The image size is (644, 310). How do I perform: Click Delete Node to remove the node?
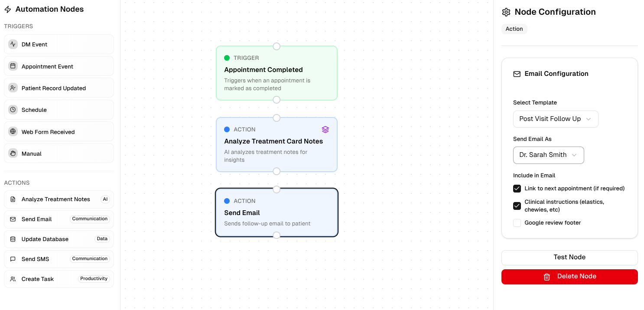569,276
